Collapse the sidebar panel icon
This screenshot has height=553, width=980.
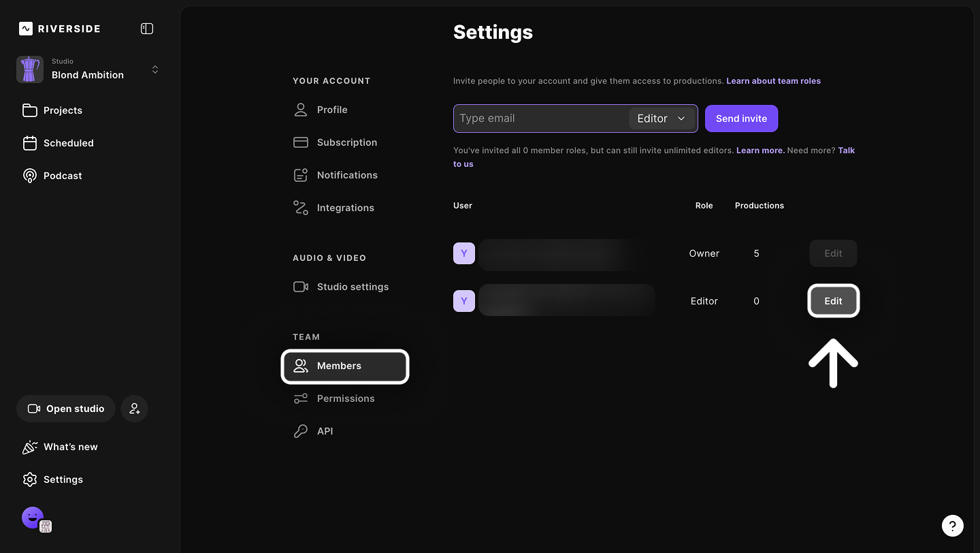tap(147, 29)
